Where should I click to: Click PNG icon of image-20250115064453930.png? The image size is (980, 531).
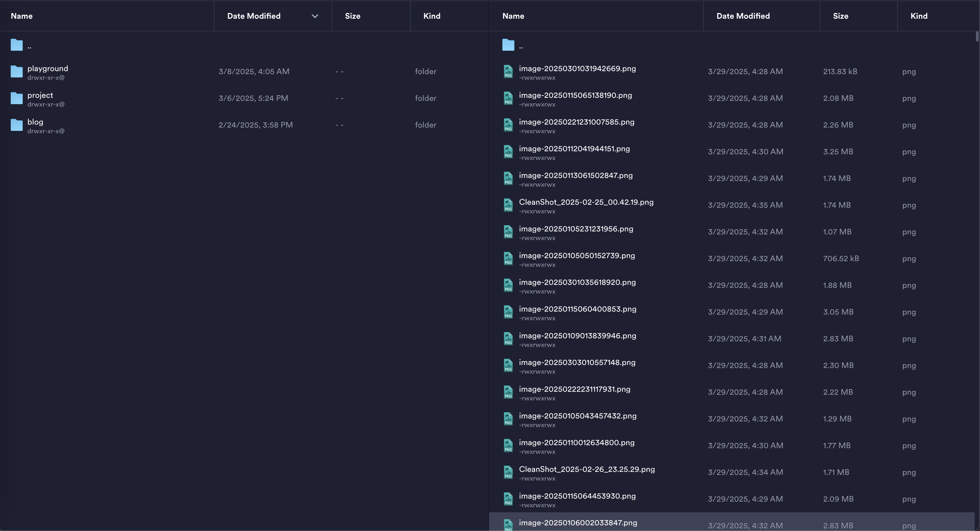[508, 499]
